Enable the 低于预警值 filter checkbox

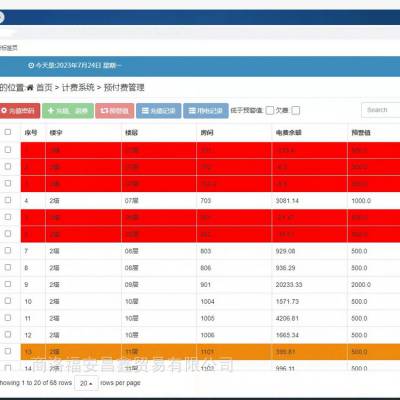(270, 111)
